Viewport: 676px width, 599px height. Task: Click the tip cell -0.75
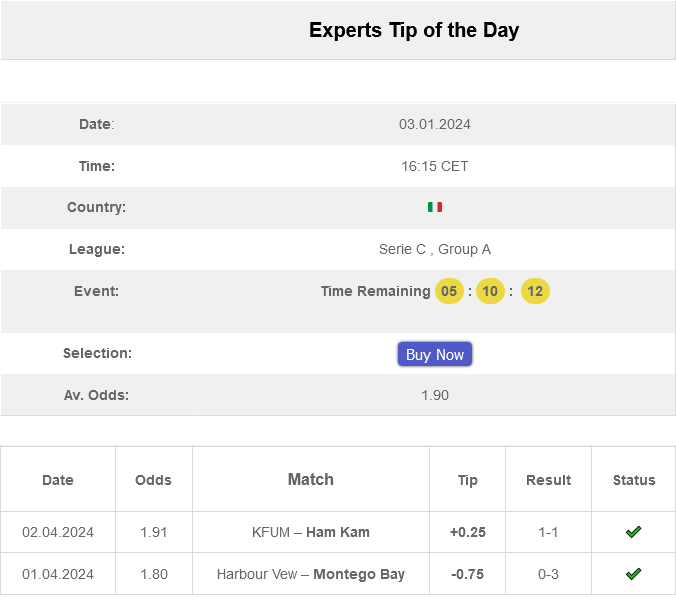point(468,574)
